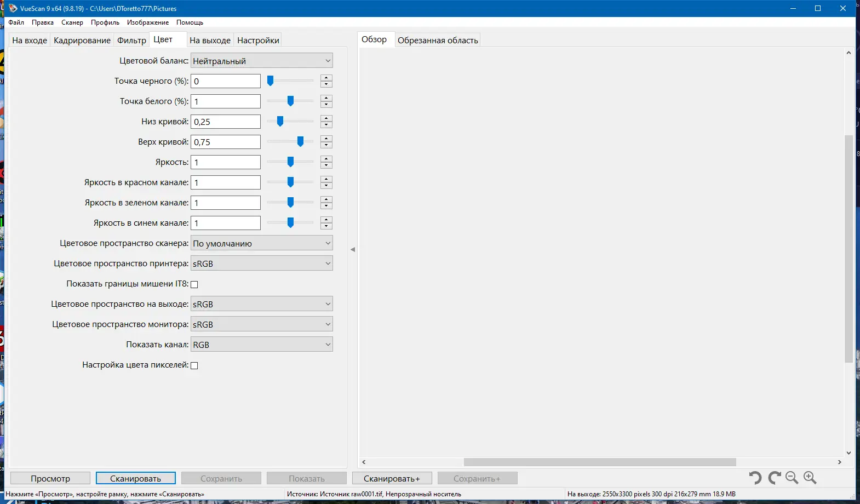Screen dimensions: 860x504
Task: Open 'Цветовое пространство принтера' dropdown
Action: pyautogui.click(x=262, y=264)
